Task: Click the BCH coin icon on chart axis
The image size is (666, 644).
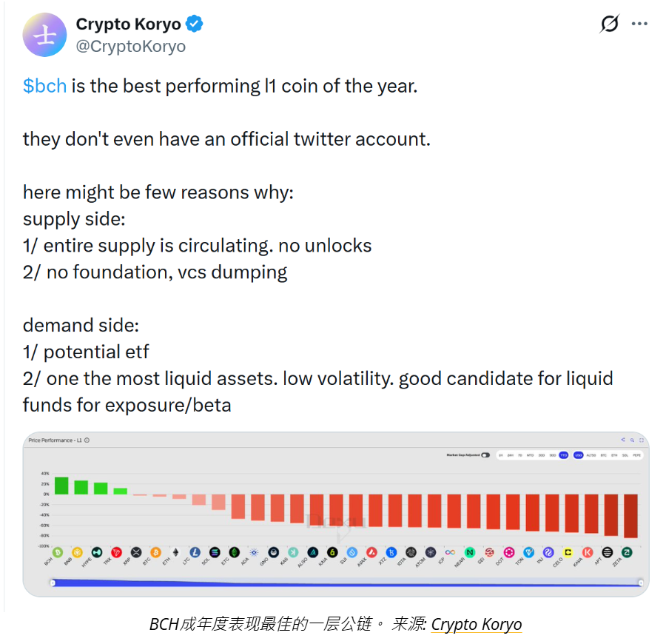Action: 58,552
